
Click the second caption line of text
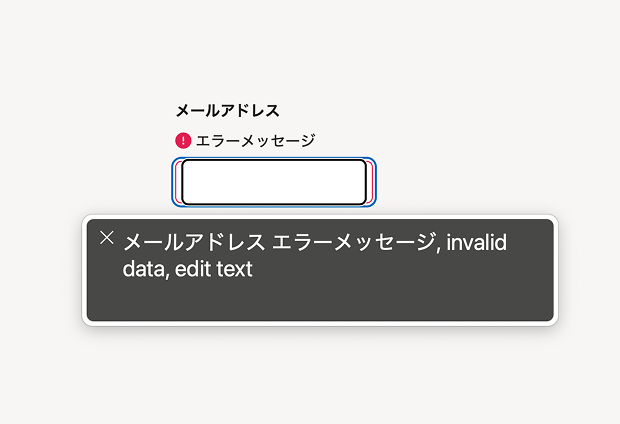coord(188,268)
